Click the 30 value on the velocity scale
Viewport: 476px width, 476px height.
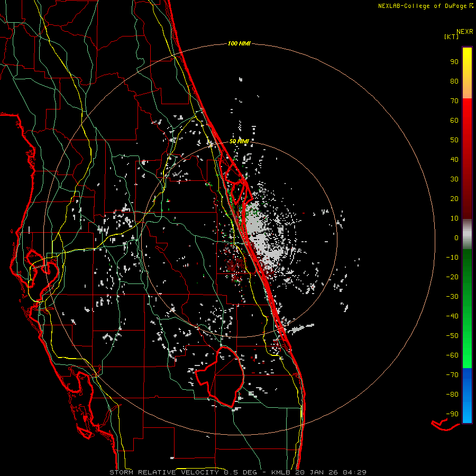(454, 179)
